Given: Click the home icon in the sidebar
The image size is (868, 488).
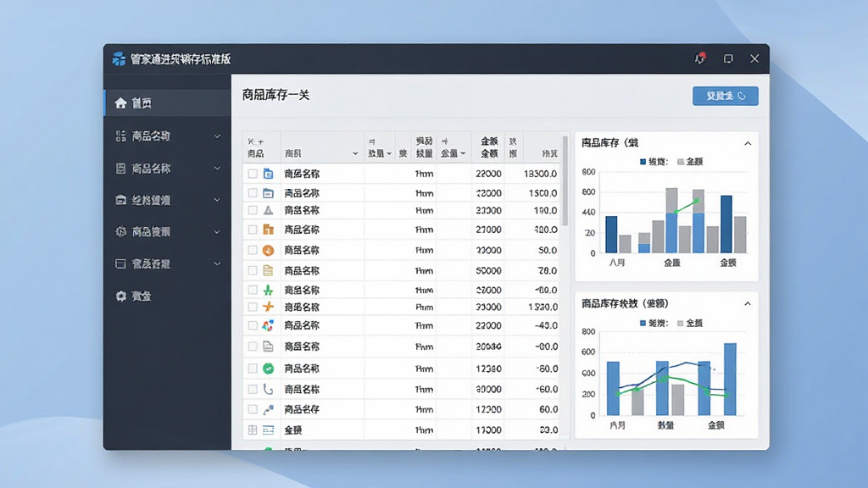Looking at the screenshot, I should coord(120,103).
